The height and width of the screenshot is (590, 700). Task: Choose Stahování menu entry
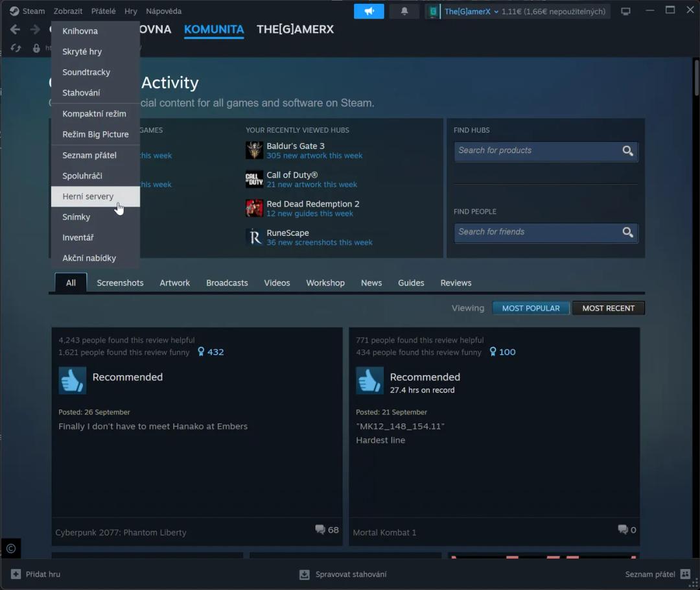tap(95, 93)
